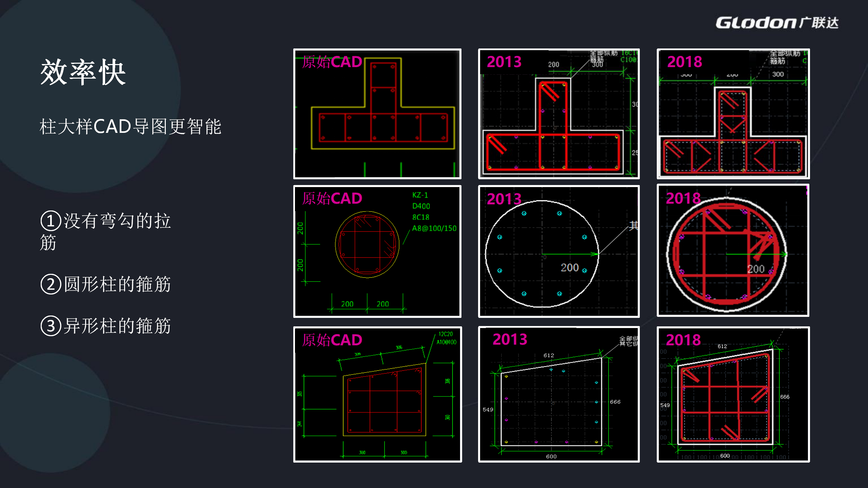Select the subtitle 柱大样CAD导图更智能
868x488 pixels.
point(131,126)
